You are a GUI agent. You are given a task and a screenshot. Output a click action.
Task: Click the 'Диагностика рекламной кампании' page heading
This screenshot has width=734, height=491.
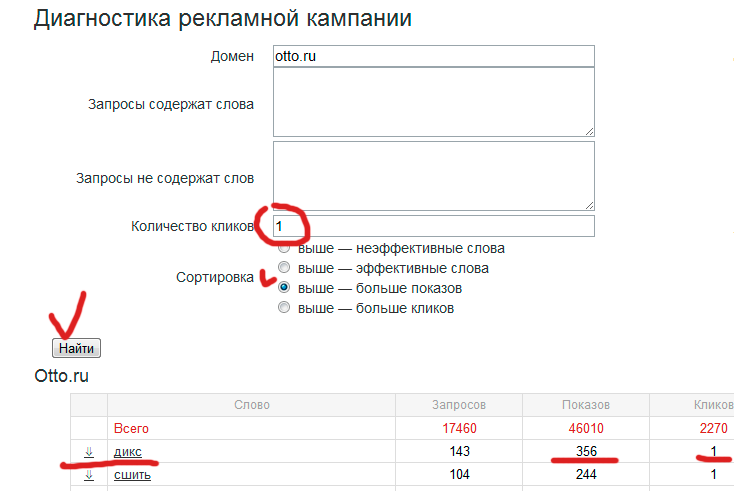223,19
